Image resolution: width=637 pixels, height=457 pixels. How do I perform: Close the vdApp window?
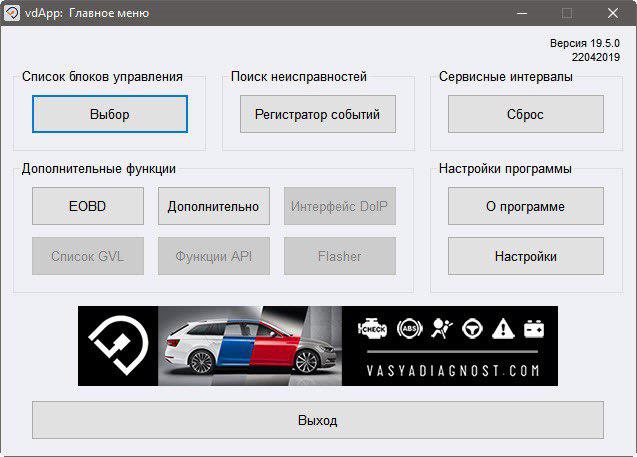[613, 13]
